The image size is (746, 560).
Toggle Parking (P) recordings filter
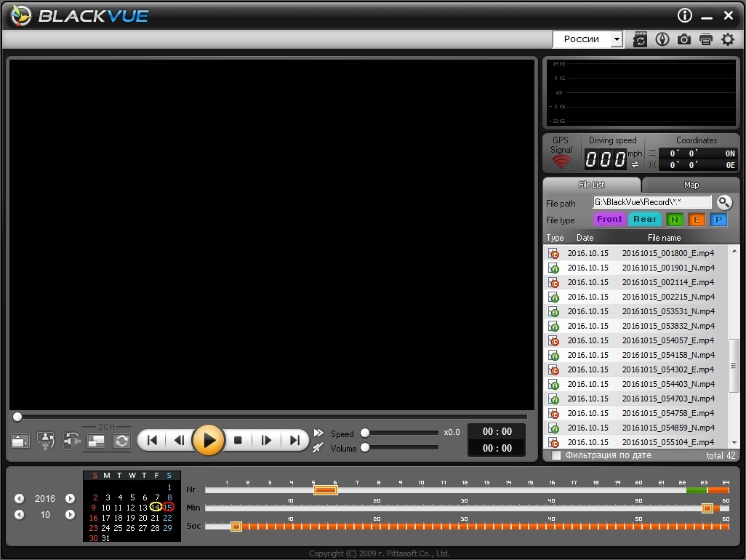pos(719,220)
